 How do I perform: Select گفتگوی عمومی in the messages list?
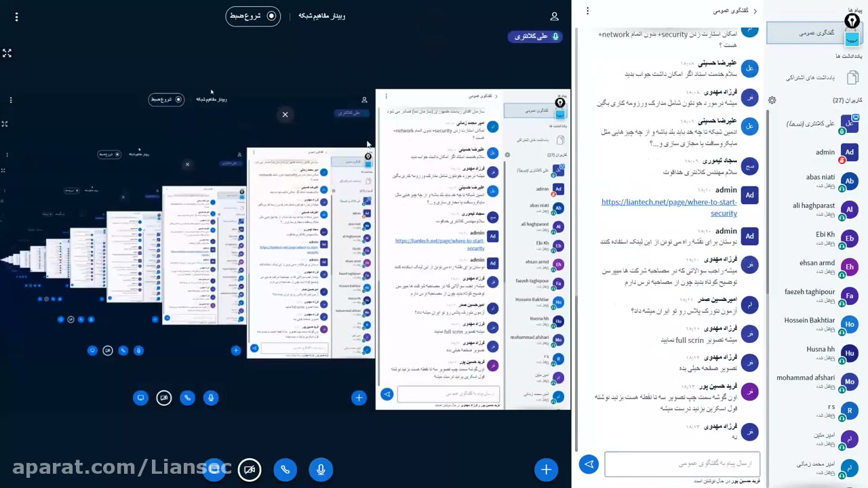814,33
